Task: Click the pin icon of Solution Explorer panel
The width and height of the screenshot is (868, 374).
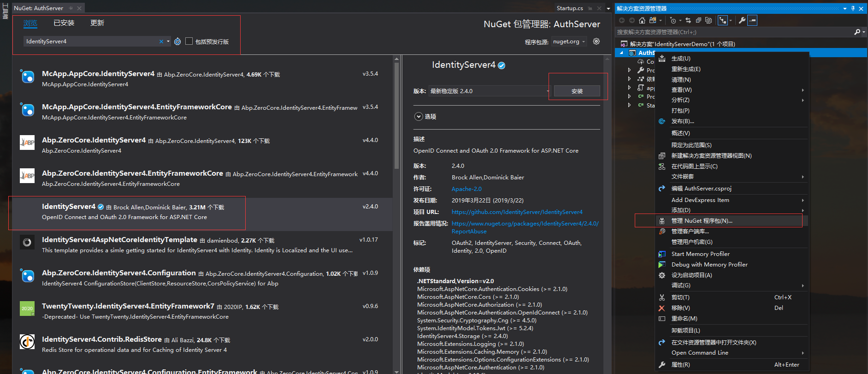Action: pyautogui.click(x=853, y=8)
